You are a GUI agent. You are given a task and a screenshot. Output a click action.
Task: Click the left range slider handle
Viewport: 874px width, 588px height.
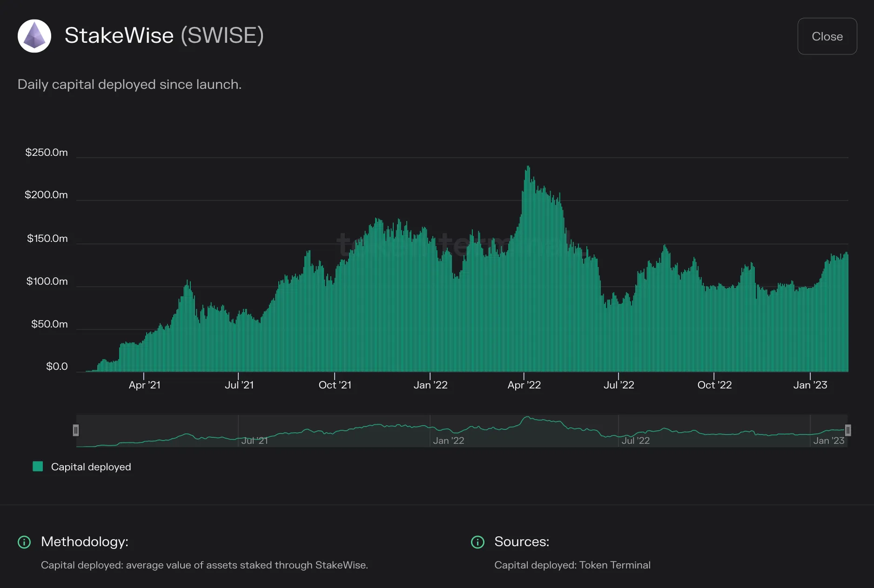[x=76, y=430]
